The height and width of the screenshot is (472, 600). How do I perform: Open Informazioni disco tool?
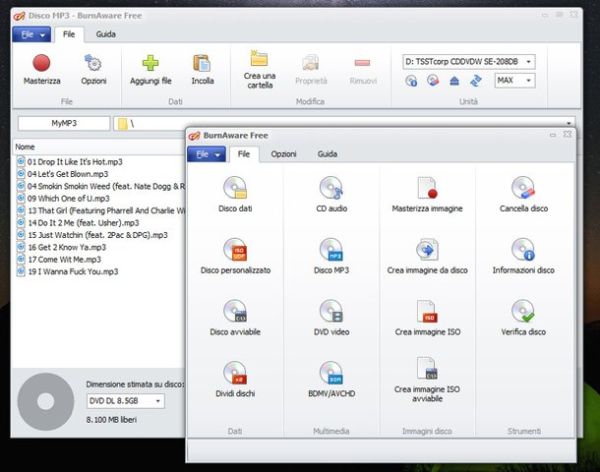click(x=523, y=256)
